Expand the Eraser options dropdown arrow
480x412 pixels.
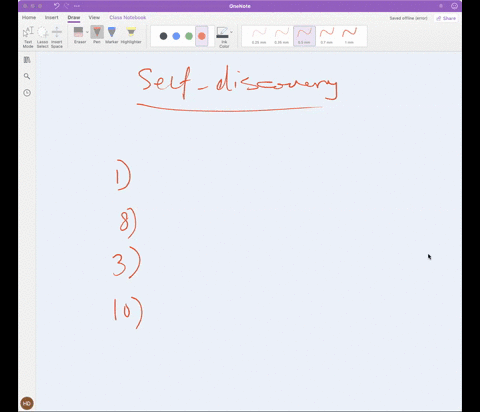(x=87, y=32)
